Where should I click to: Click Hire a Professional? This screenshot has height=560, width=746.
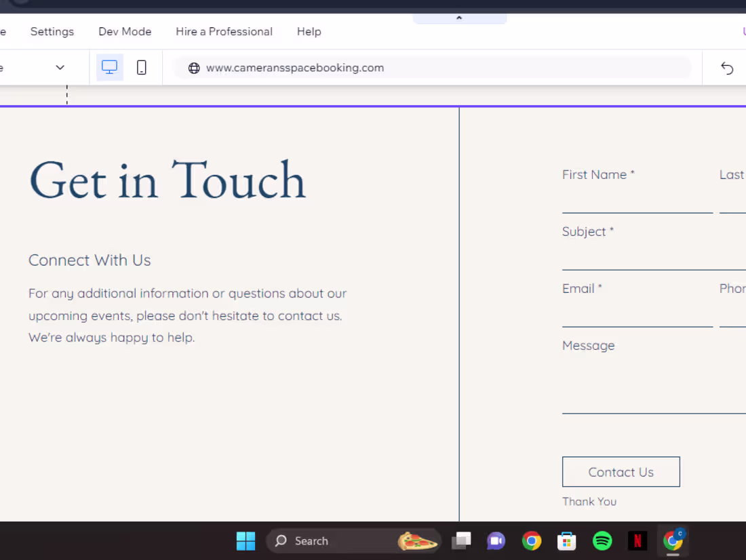pyautogui.click(x=224, y=31)
